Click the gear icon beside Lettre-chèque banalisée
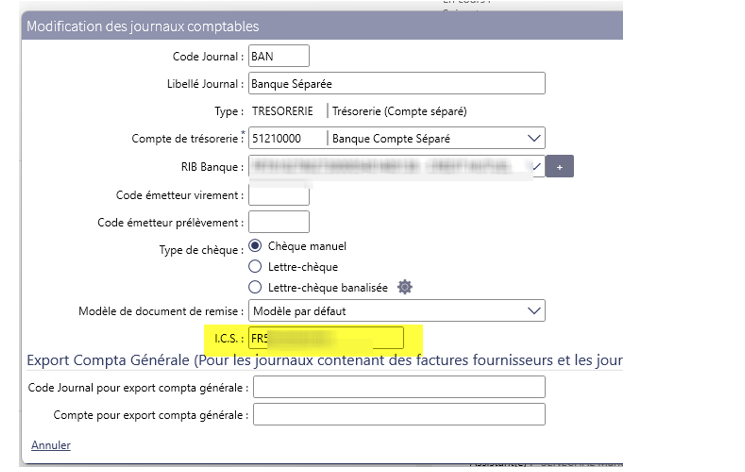The image size is (745, 472). (405, 287)
